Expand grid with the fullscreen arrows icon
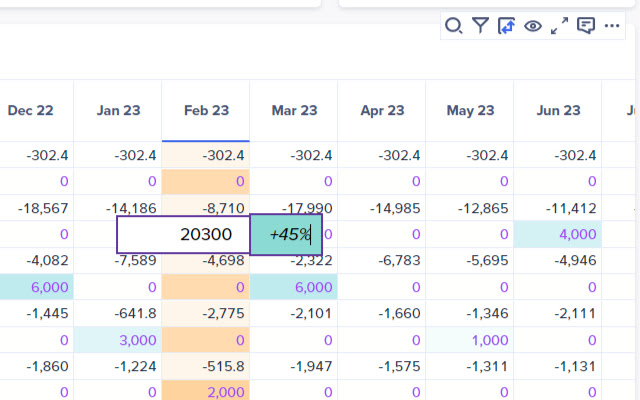The image size is (640, 400). (560, 26)
